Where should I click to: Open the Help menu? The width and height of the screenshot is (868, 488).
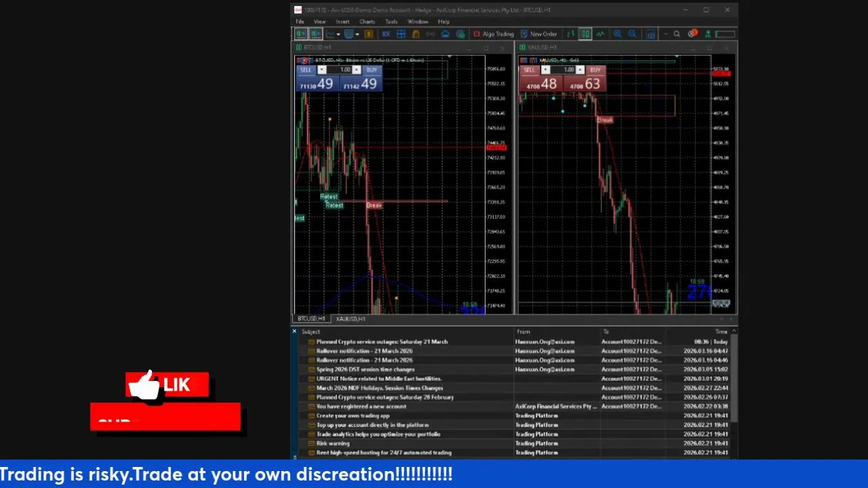click(443, 22)
